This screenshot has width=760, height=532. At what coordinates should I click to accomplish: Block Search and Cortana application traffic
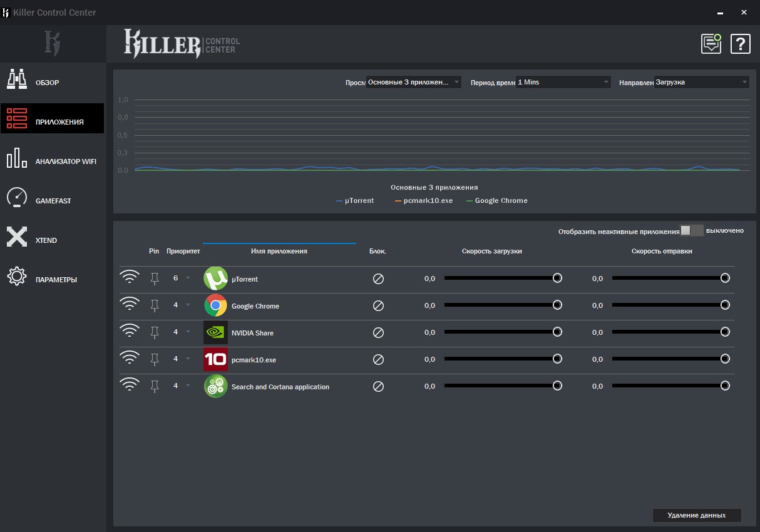coord(378,387)
